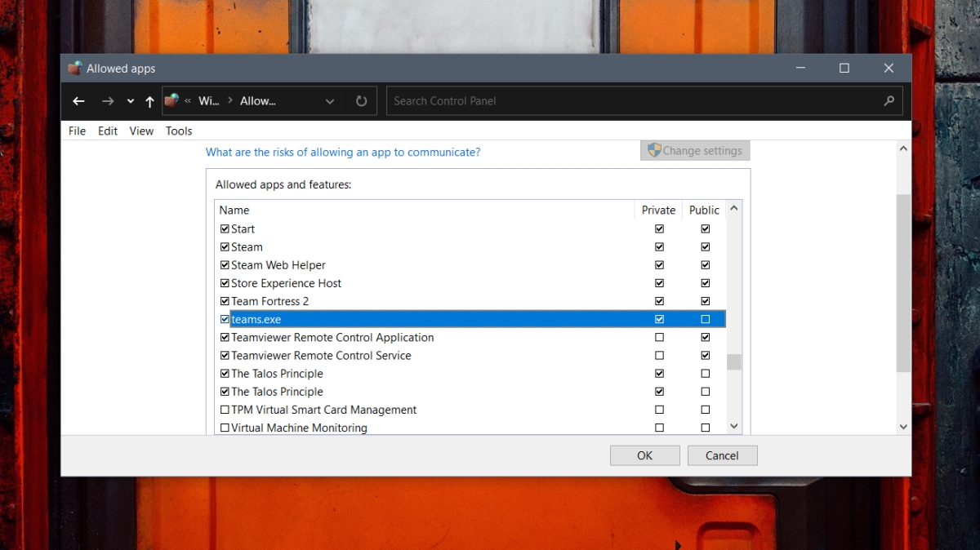980x550 pixels.
Task: Open the Tools menu
Action: (179, 131)
